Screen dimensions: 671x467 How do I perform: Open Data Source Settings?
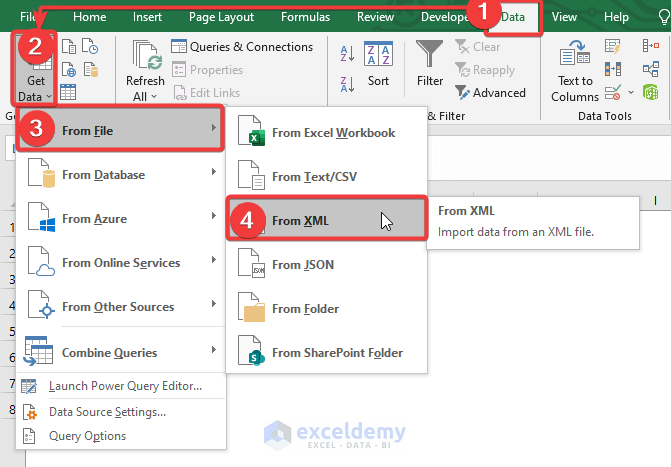120,412
